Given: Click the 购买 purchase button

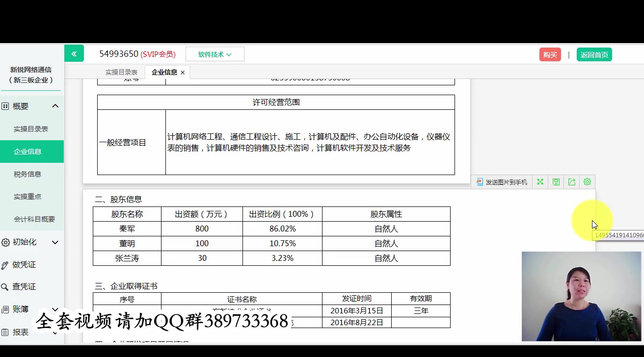Looking at the screenshot, I should (x=549, y=54).
